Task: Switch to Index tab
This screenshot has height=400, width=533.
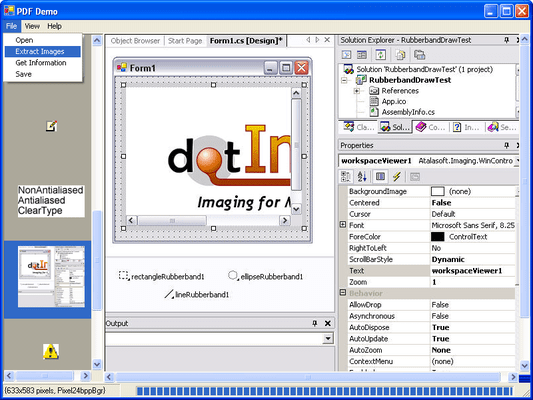Action: click(x=466, y=127)
